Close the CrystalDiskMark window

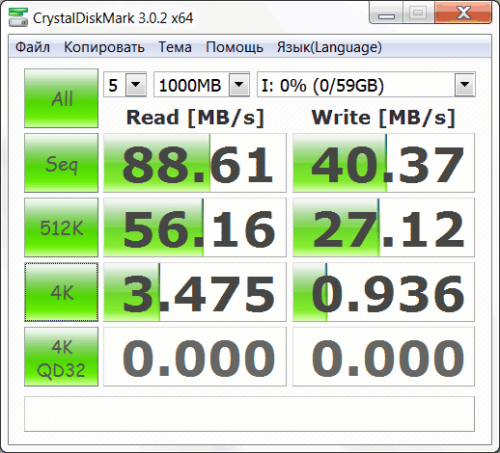pos(463,13)
